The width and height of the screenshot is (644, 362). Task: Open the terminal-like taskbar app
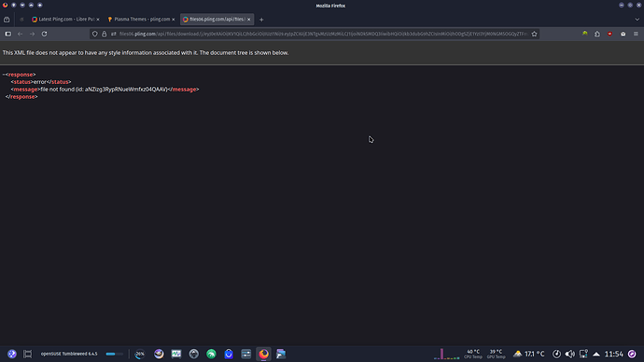281,354
